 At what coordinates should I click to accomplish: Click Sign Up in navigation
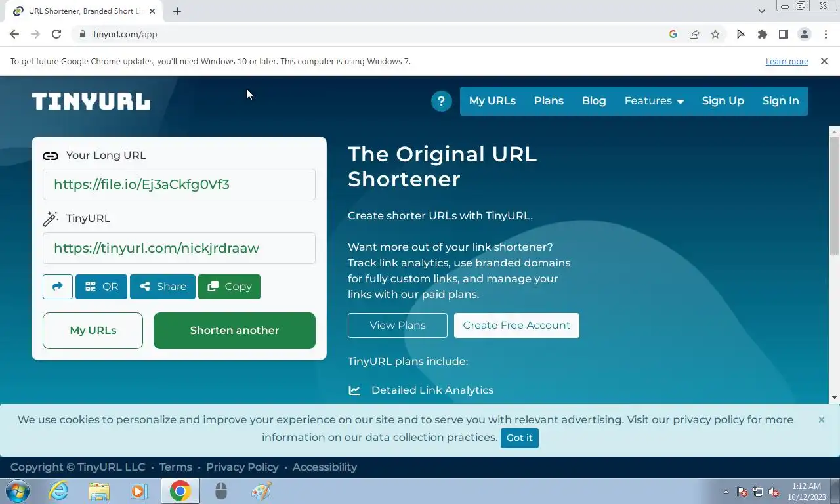pos(723,101)
